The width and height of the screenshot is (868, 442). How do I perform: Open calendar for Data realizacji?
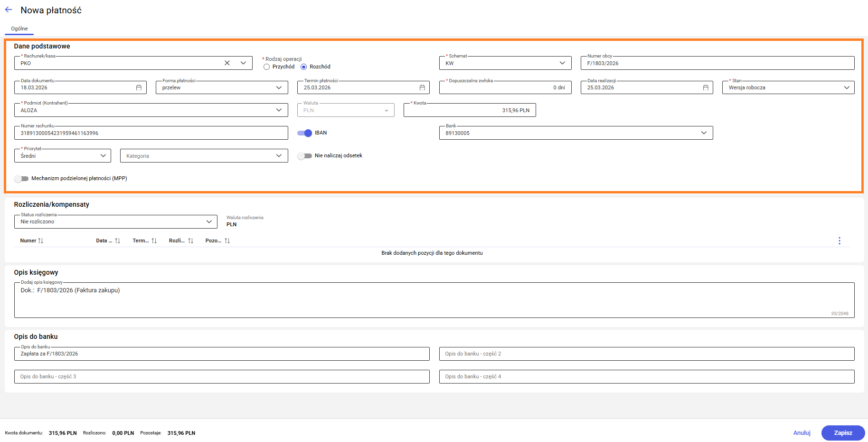click(x=706, y=87)
